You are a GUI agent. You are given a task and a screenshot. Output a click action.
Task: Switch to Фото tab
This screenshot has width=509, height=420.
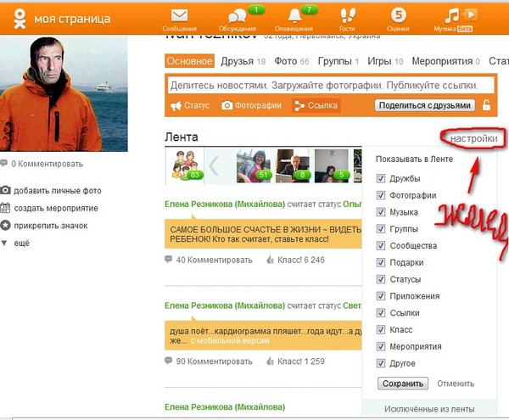(x=292, y=61)
